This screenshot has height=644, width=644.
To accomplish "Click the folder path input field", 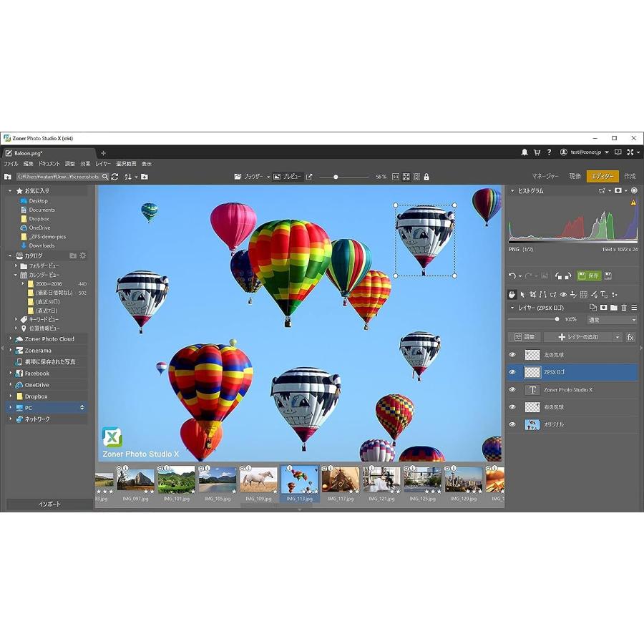I will [59, 177].
